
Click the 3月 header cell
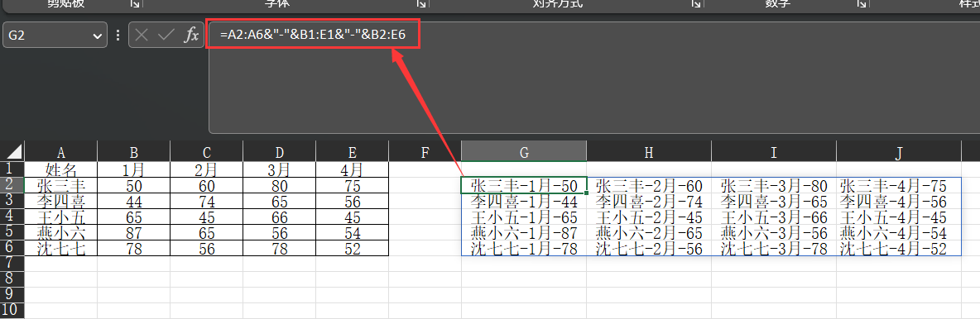(280, 169)
